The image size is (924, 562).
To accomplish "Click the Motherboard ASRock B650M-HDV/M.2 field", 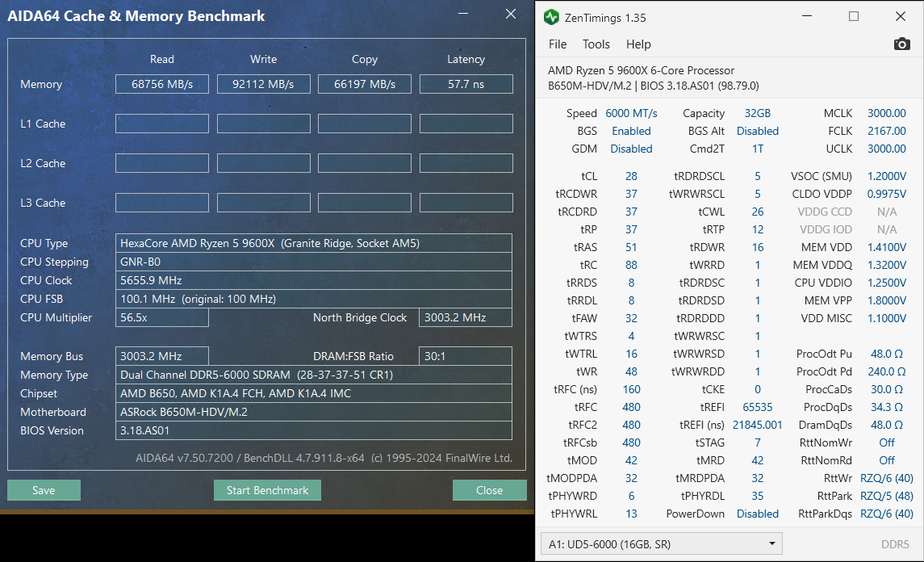I will click(313, 412).
